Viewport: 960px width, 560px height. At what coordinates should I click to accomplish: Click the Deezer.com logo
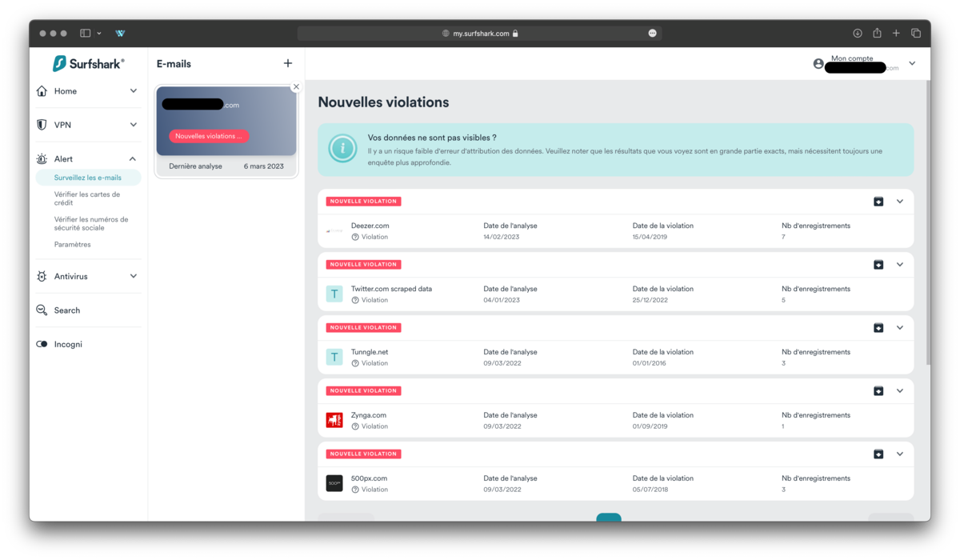coord(334,231)
